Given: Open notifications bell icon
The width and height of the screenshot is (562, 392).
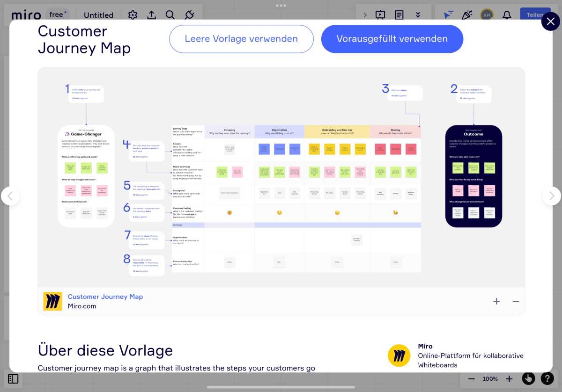Looking at the screenshot, I should 507,15.
